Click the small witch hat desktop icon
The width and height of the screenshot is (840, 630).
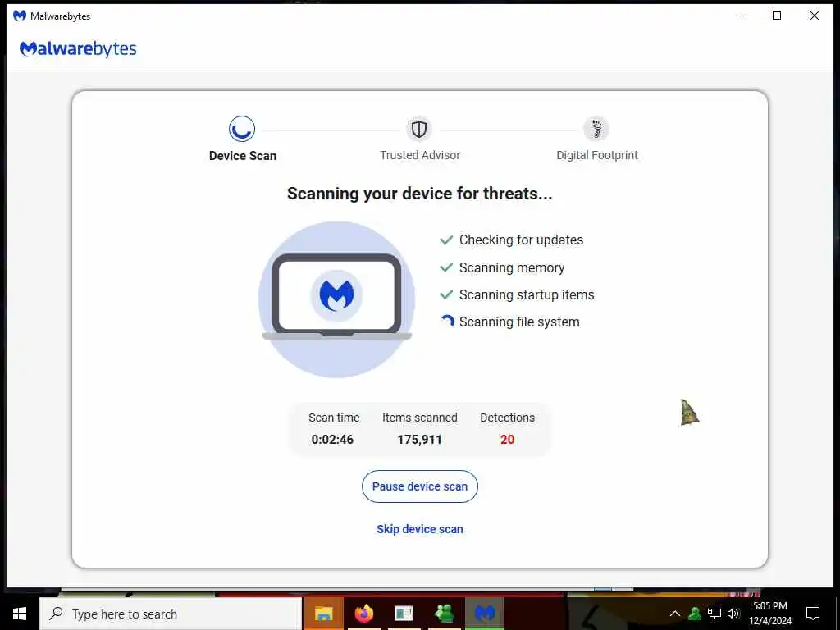[x=689, y=413]
